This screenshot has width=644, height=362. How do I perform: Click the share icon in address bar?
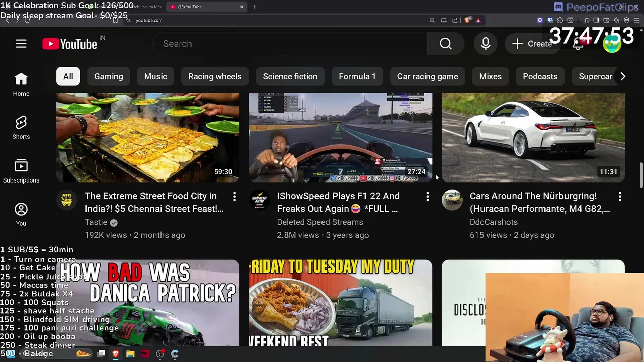[x=455, y=20]
